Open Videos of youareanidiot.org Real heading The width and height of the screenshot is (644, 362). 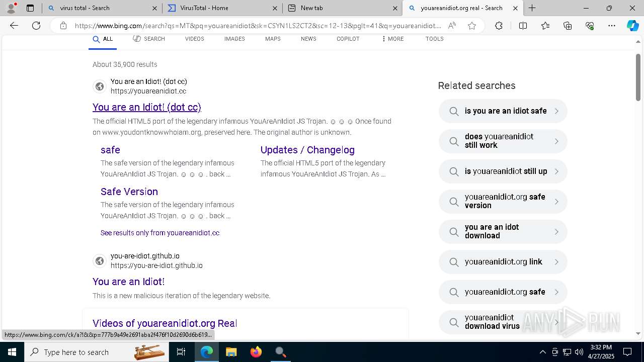coord(165,323)
